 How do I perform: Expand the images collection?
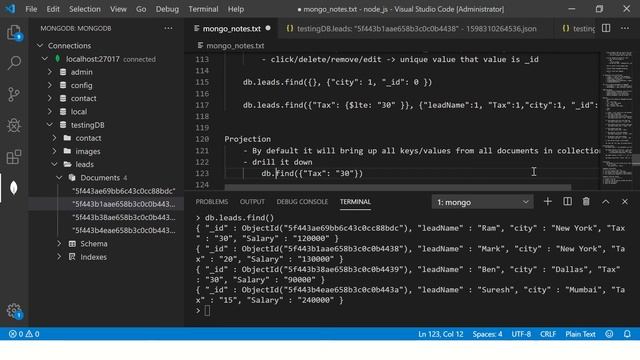pyautogui.click(x=55, y=151)
